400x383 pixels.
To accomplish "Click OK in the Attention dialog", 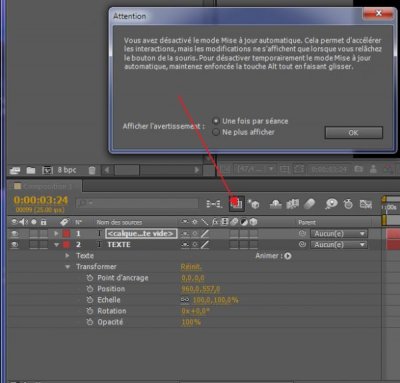I will coord(354,133).
